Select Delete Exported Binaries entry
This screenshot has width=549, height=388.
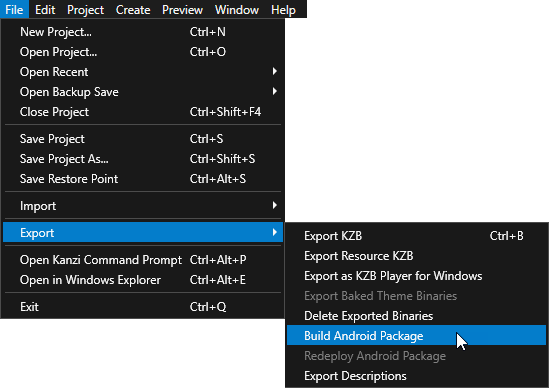click(x=416, y=316)
